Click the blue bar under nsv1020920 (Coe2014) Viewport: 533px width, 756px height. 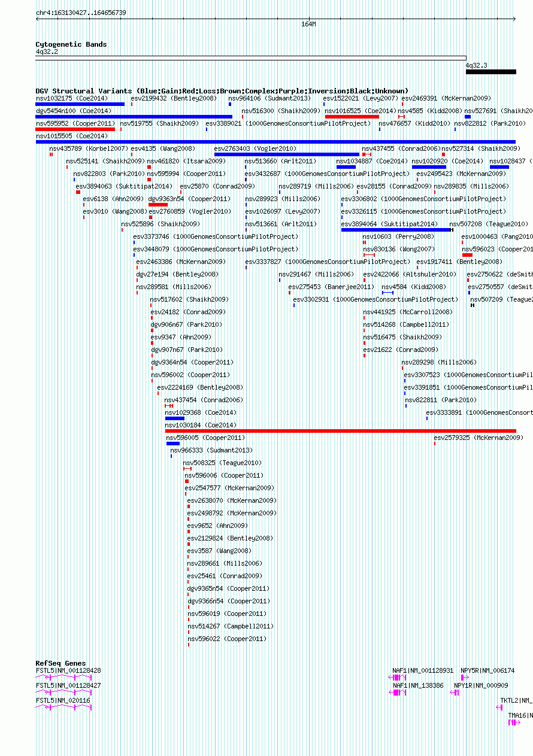point(429,167)
